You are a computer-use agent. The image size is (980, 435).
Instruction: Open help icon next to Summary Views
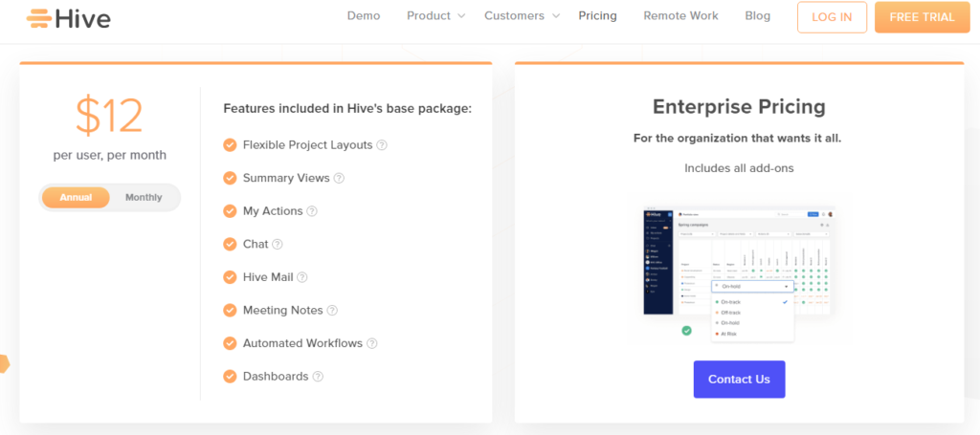pyautogui.click(x=339, y=179)
